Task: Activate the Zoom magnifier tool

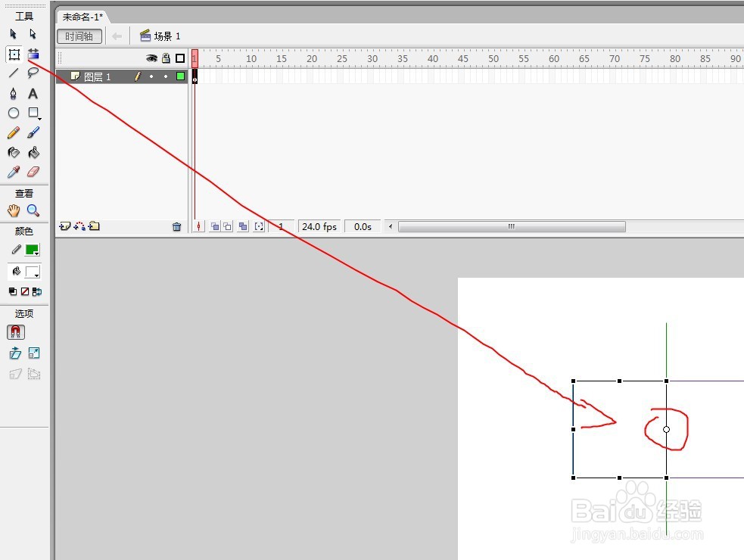Action: pyautogui.click(x=33, y=210)
